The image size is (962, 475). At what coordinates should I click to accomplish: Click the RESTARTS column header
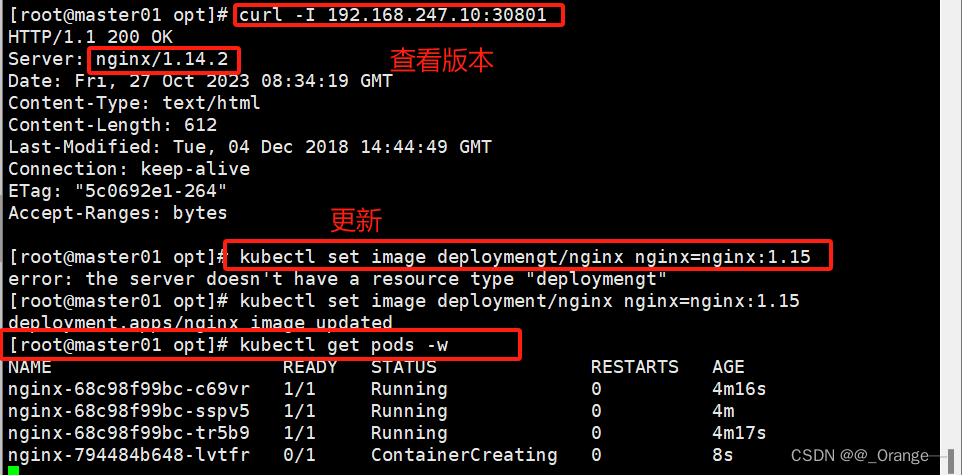click(634, 367)
